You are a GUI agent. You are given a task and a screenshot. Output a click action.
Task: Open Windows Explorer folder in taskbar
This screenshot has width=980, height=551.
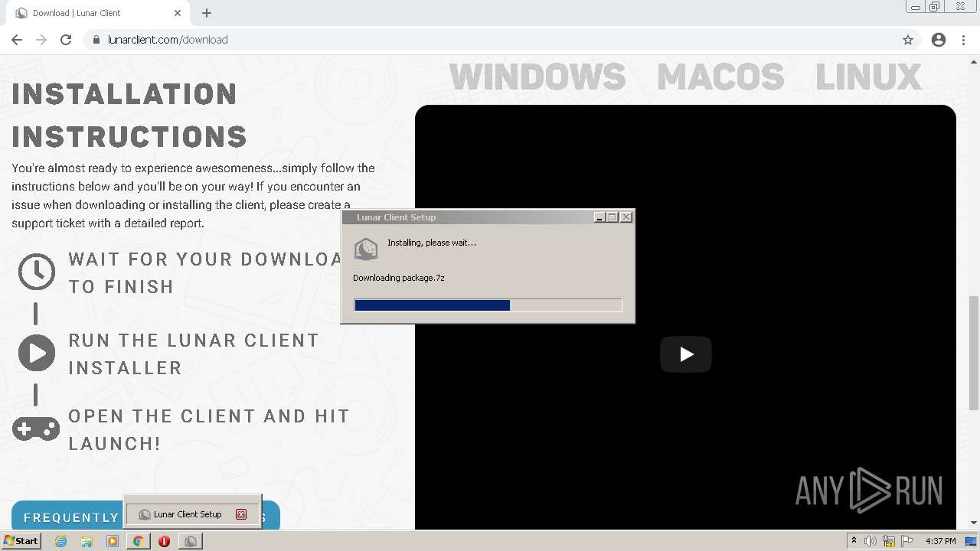(87, 541)
